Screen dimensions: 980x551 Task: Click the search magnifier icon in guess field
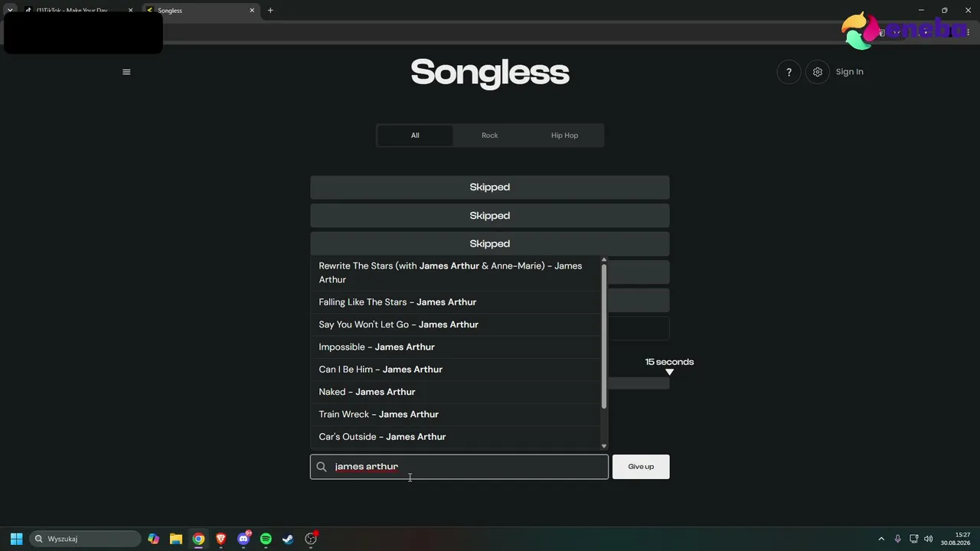[322, 467]
